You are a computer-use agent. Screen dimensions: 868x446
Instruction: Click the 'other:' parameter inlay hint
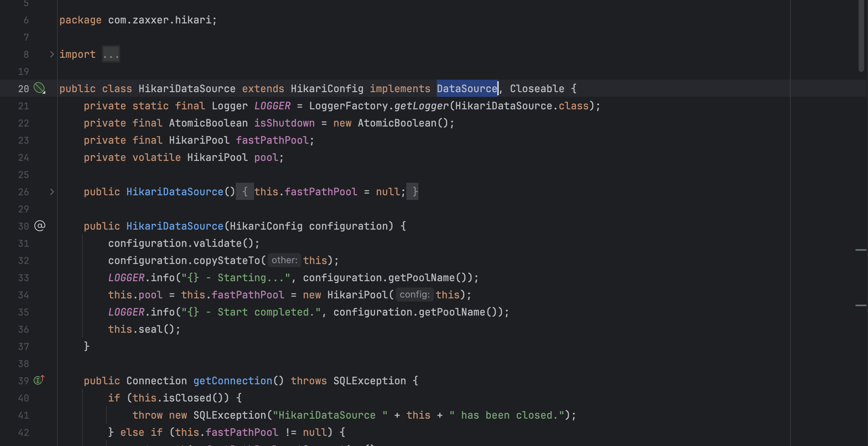coord(284,260)
